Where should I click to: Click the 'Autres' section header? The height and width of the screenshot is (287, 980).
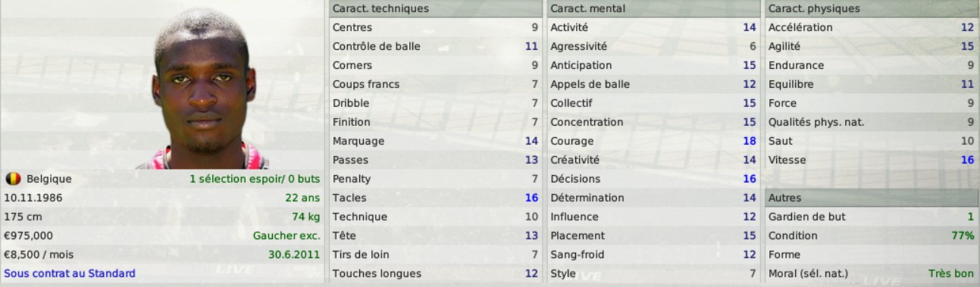tap(871, 198)
